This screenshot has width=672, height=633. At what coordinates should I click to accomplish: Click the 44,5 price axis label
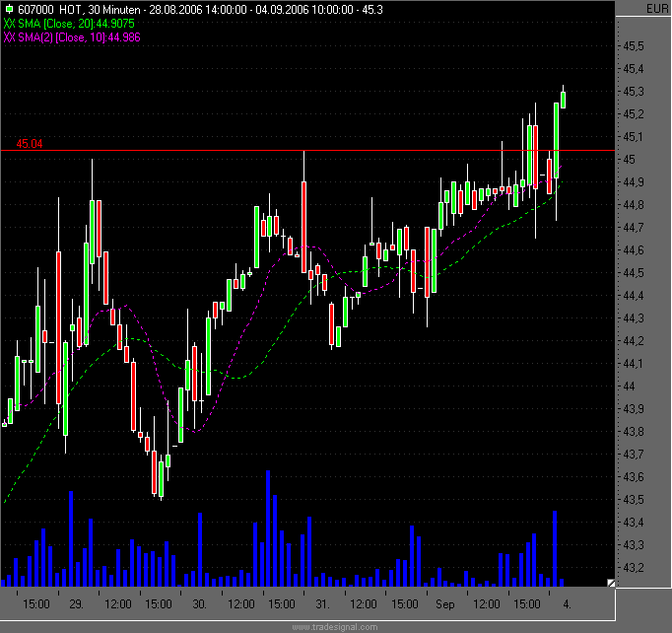pos(633,273)
